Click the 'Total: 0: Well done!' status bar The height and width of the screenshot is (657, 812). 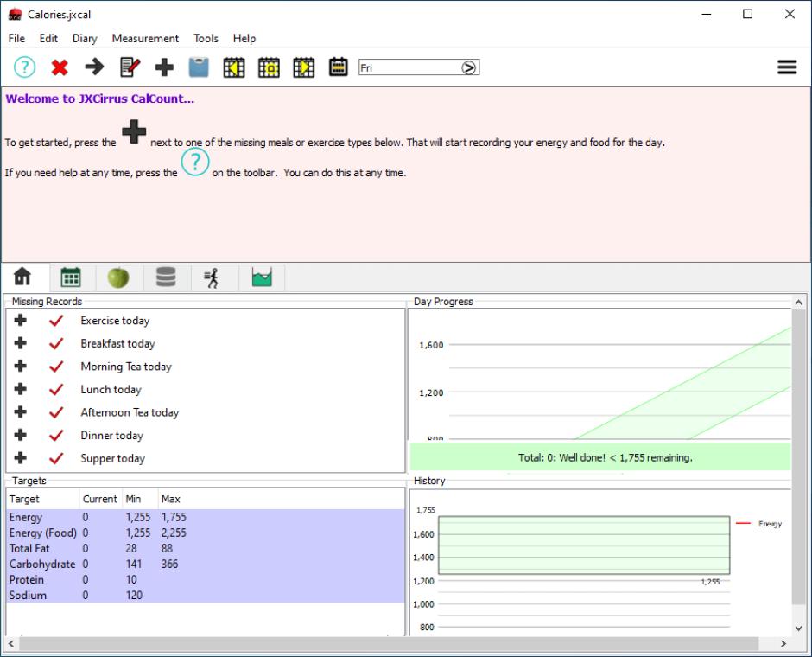pos(600,457)
